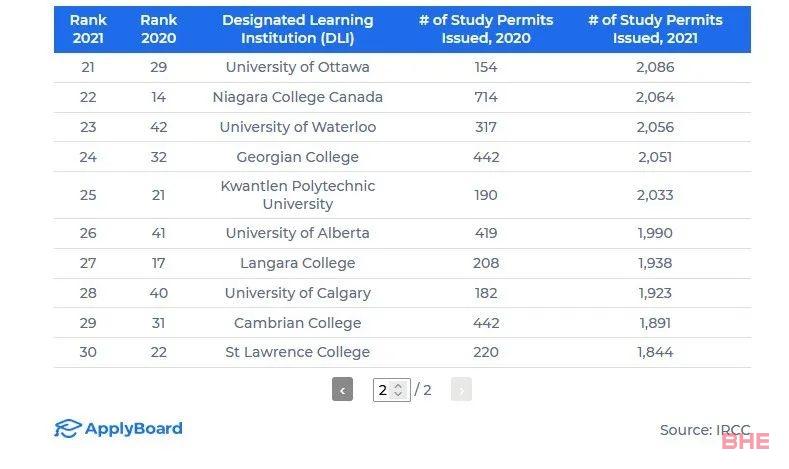789x469 pixels.
Task: Select Designated Learning Institution header
Action: (x=298, y=29)
